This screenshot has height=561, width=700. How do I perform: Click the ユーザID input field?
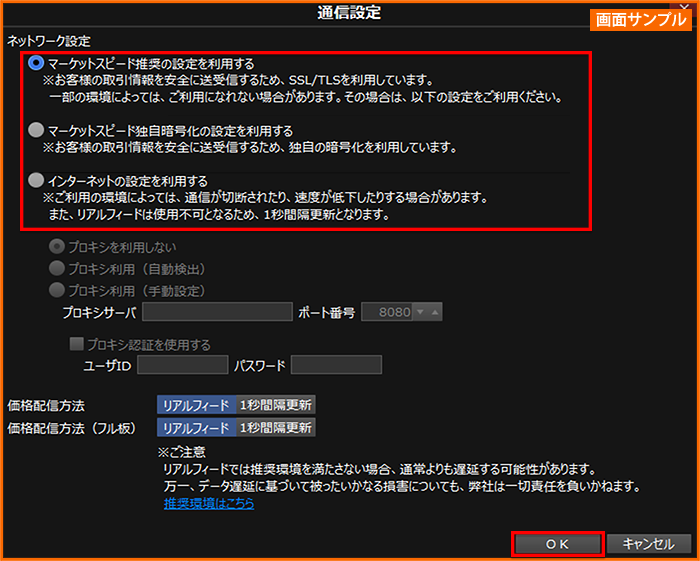point(183,365)
